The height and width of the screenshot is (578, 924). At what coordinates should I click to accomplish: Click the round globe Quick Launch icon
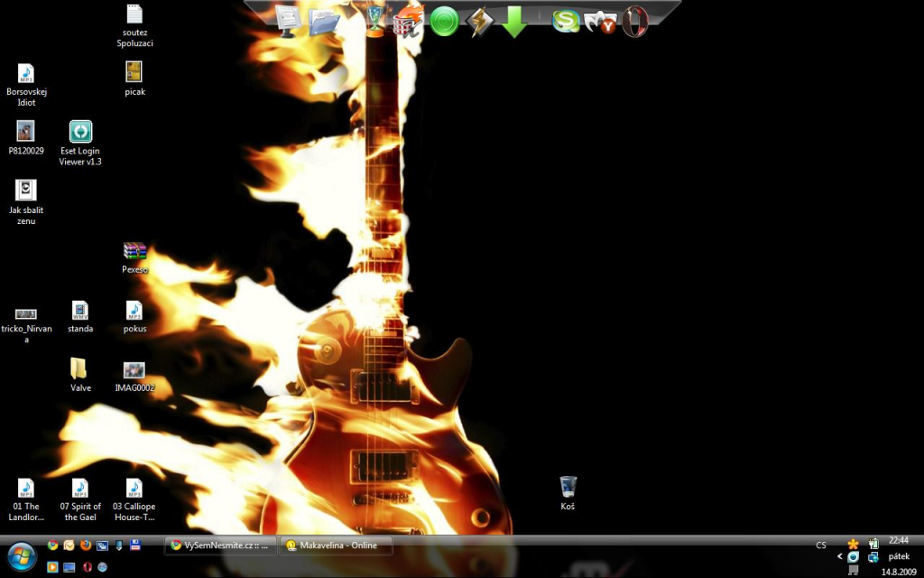point(103,567)
